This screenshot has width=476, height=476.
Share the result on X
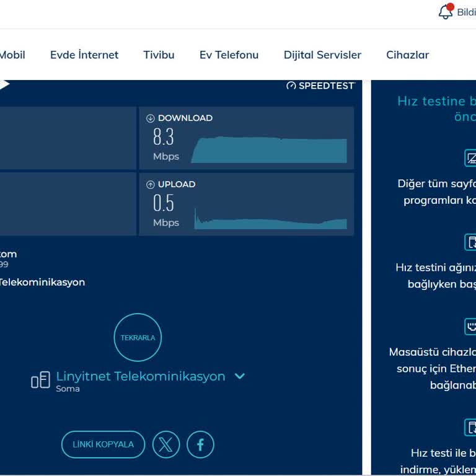(166, 444)
